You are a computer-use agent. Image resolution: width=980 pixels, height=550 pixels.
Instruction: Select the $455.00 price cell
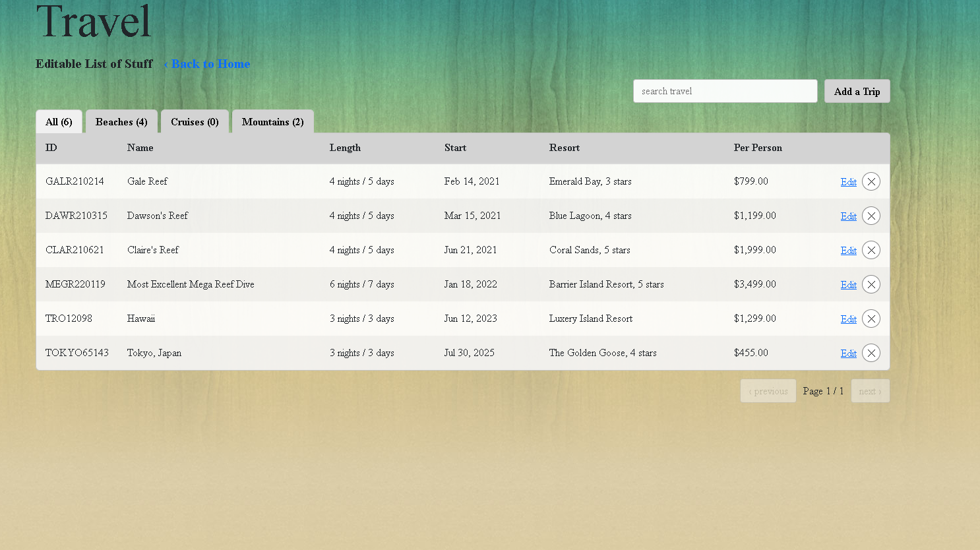pos(751,353)
